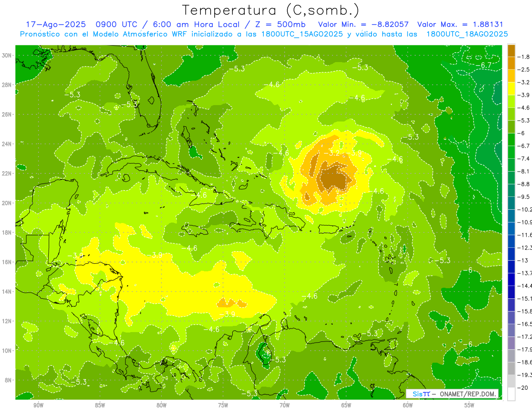Screen dimensions: 532x411
Task: Click the '75W' longitude axis label
Action: [223, 405]
